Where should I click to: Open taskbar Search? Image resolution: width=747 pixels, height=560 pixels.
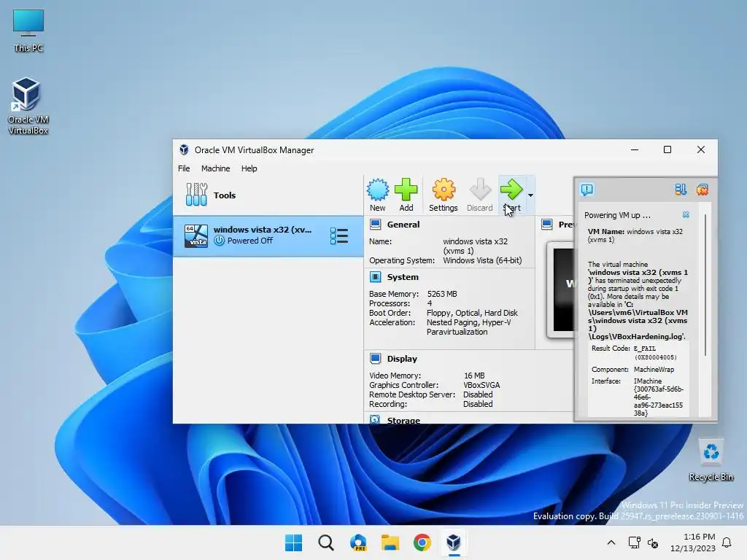[x=326, y=542]
